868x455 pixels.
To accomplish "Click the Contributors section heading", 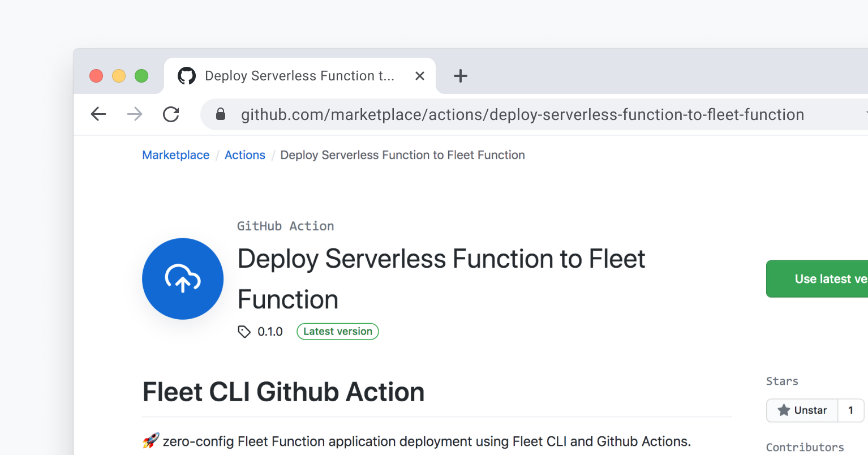I will [805, 447].
